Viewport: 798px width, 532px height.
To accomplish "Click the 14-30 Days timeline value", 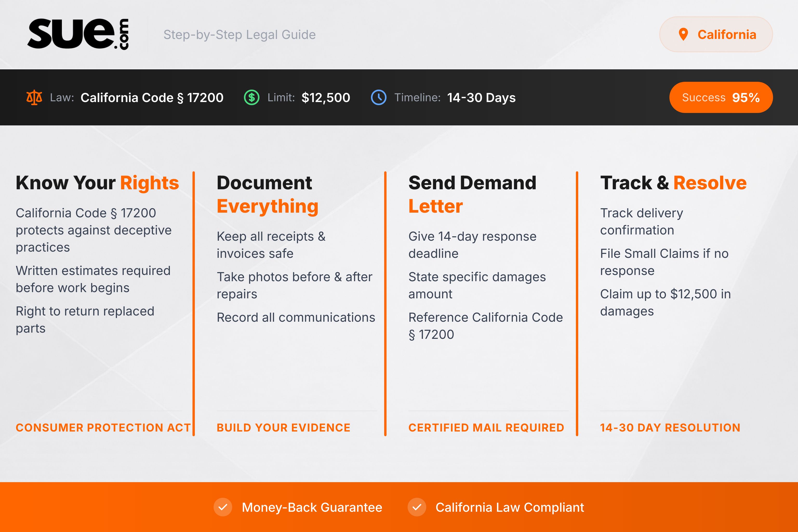I will [481, 97].
